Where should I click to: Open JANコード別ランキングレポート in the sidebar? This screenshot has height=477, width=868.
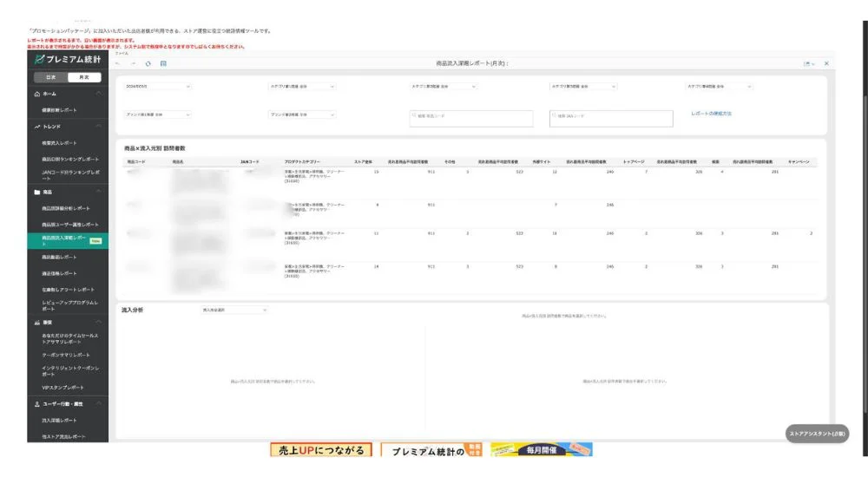71,175
